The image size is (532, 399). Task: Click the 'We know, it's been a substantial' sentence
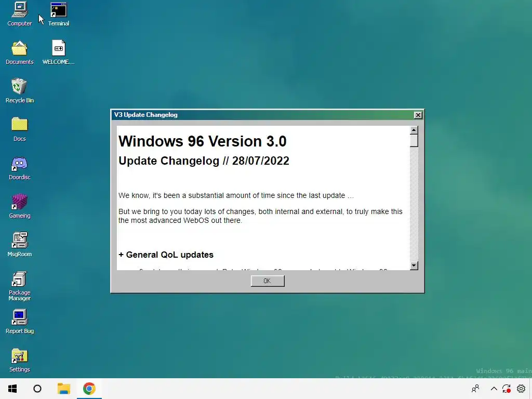click(x=236, y=196)
